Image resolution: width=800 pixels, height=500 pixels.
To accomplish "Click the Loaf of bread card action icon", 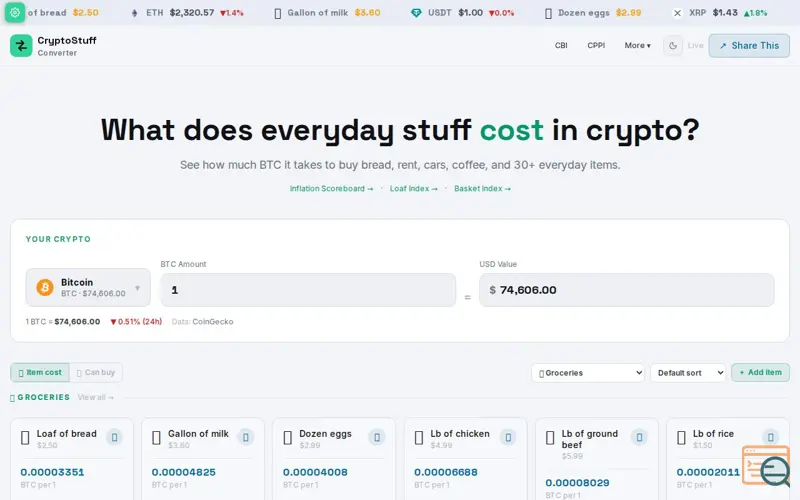I will [x=114, y=437].
